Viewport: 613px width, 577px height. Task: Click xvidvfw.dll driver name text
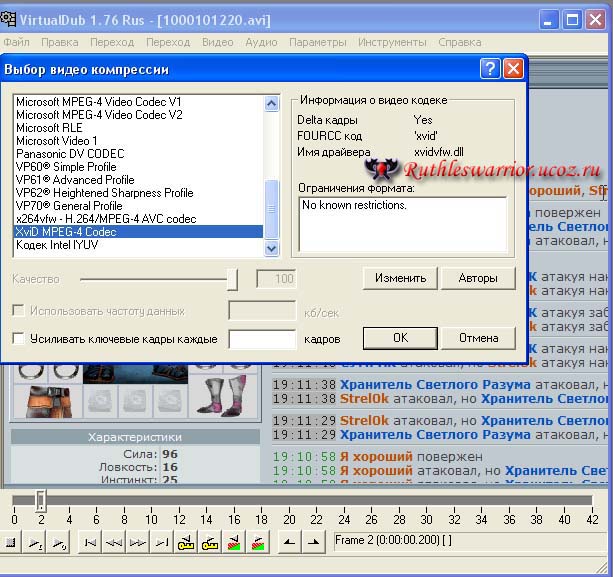tap(439, 152)
